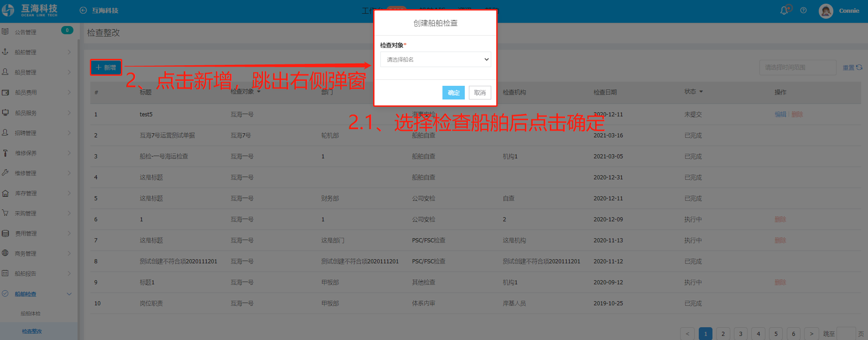Go to page 5
The image size is (868, 340).
(x=776, y=334)
